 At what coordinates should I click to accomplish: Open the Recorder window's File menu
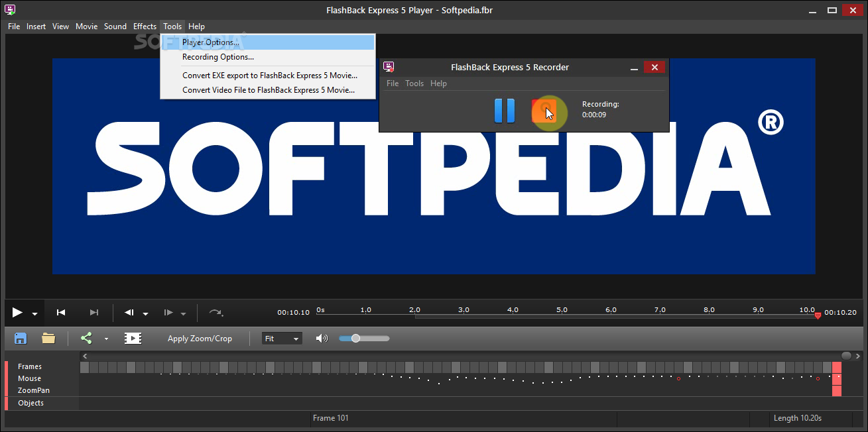click(393, 83)
